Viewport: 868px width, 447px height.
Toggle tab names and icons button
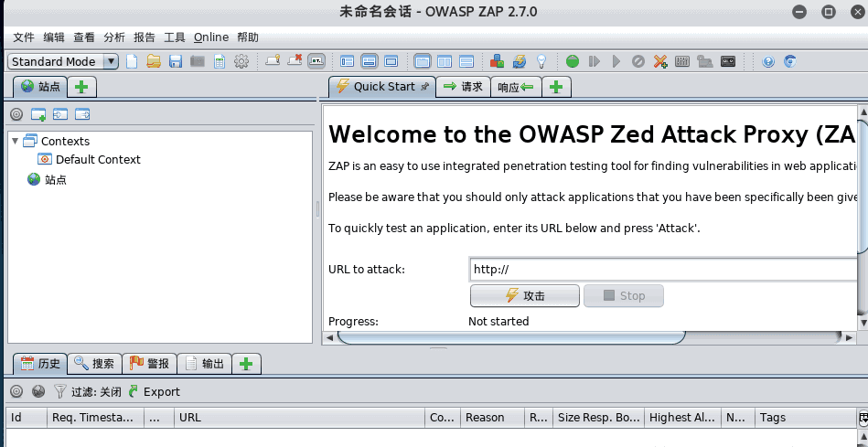tap(316, 61)
